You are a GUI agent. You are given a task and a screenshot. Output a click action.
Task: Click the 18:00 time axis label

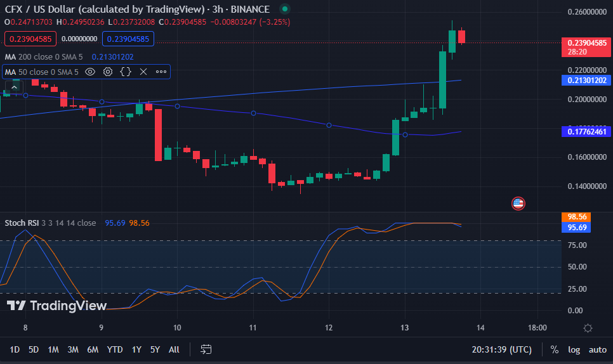(x=537, y=328)
